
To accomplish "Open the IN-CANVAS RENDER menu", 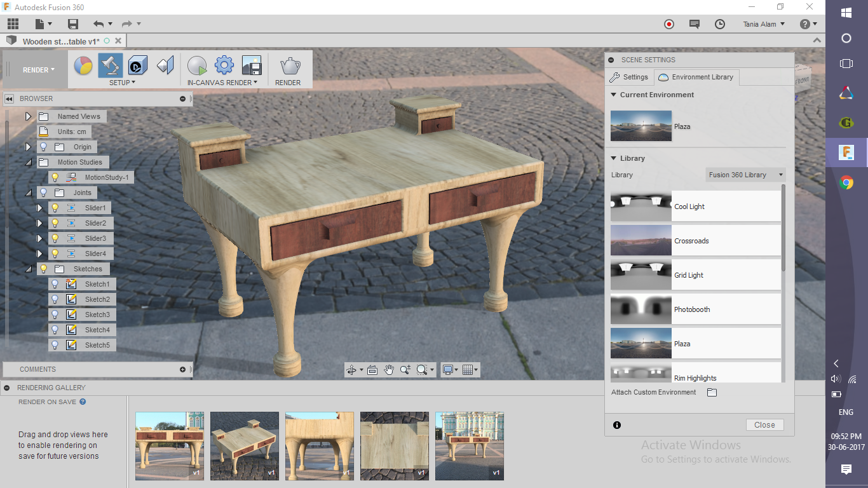I will pyautogui.click(x=222, y=83).
